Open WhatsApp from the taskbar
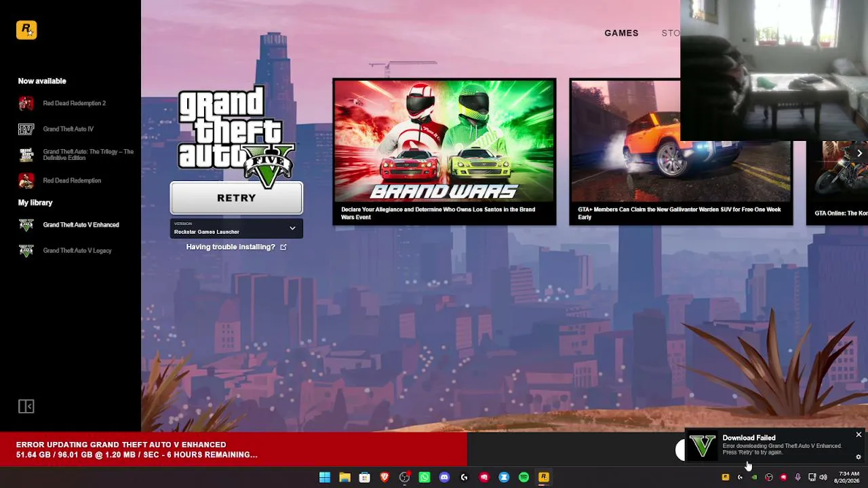 coord(425,477)
